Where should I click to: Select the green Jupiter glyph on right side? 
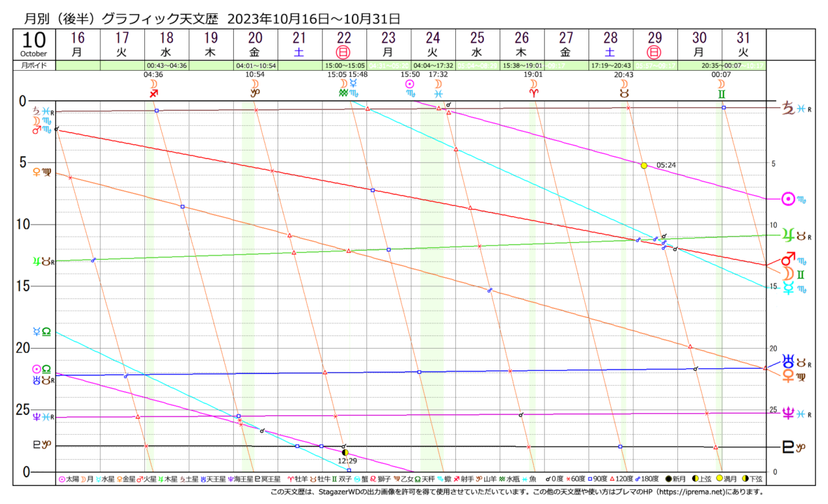coord(788,235)
